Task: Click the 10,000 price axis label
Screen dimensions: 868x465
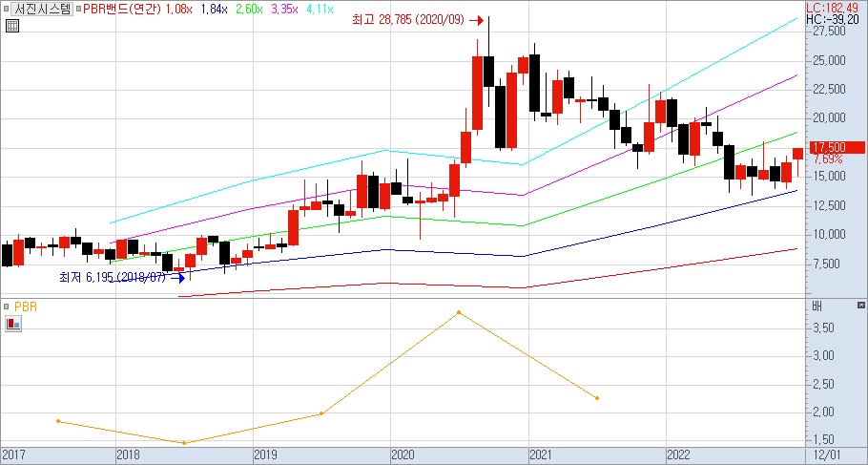Action: coord(829,235)
